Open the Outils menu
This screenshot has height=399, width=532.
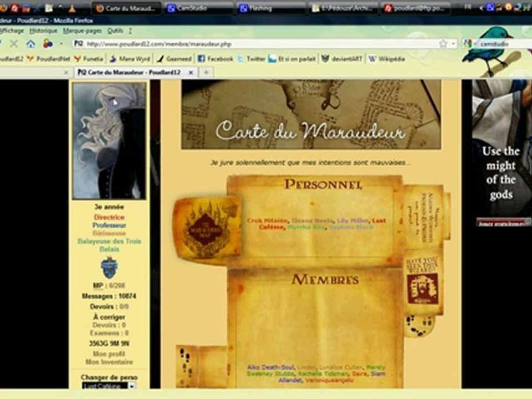coord(115,31)
